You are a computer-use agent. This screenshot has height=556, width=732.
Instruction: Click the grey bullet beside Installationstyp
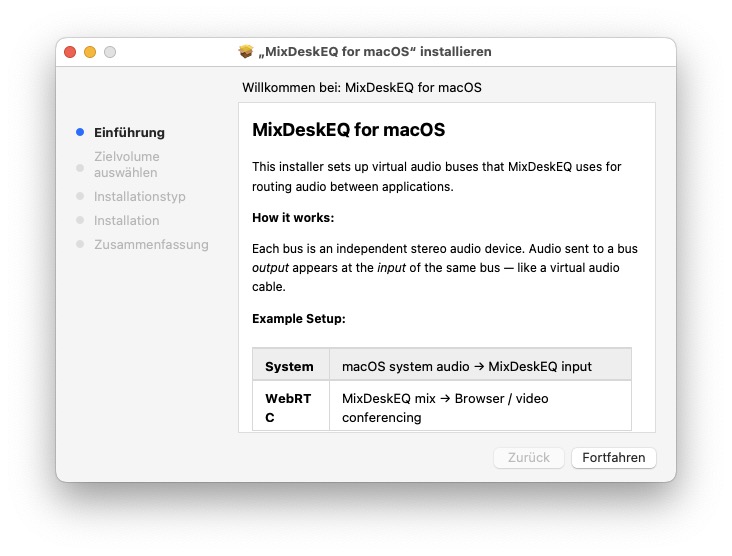(80, 197)
